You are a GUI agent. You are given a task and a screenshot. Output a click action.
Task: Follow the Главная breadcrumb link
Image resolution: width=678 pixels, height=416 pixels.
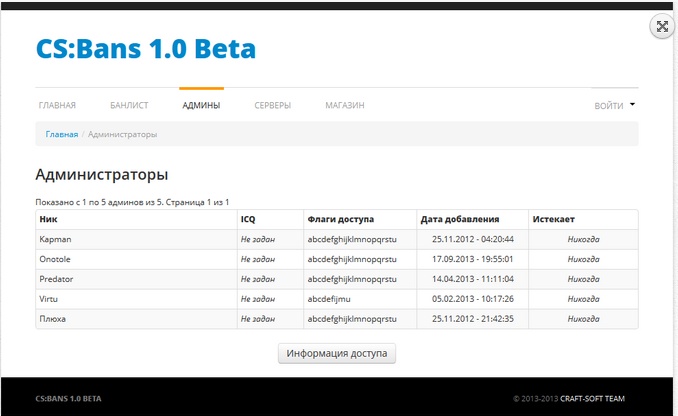(x=62, y=134)
